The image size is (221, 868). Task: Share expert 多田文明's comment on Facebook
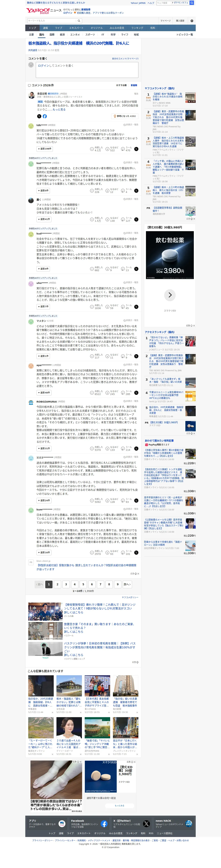45,116
